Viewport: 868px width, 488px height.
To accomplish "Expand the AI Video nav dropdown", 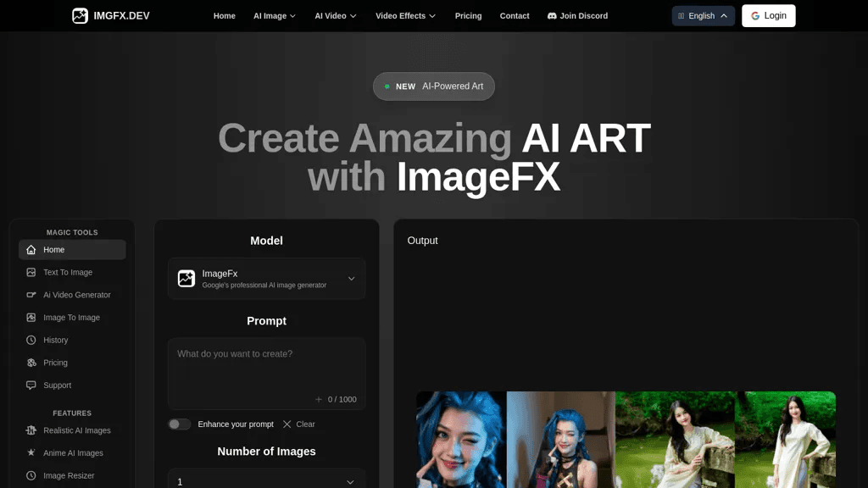I will (x=336, y=16).
